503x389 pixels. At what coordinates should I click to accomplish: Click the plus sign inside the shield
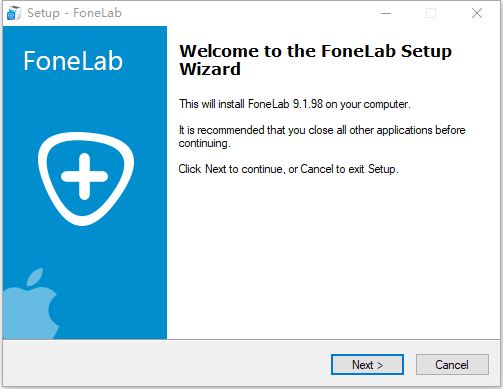pyautogui.click(x=85, y=176)
